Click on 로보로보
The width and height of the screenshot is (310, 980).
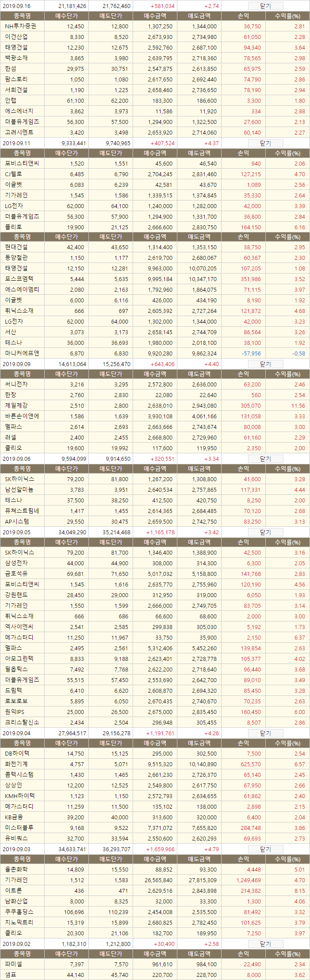16,701
